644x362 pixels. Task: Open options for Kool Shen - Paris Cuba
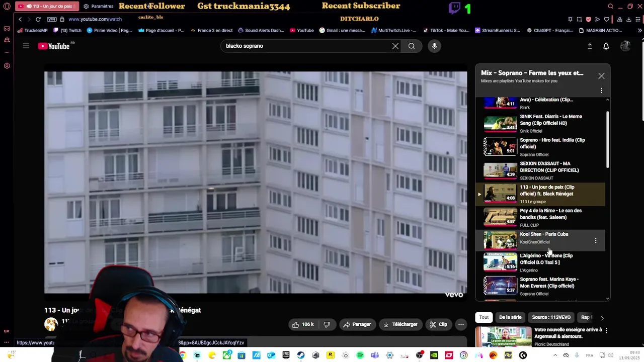coord(596,241)
